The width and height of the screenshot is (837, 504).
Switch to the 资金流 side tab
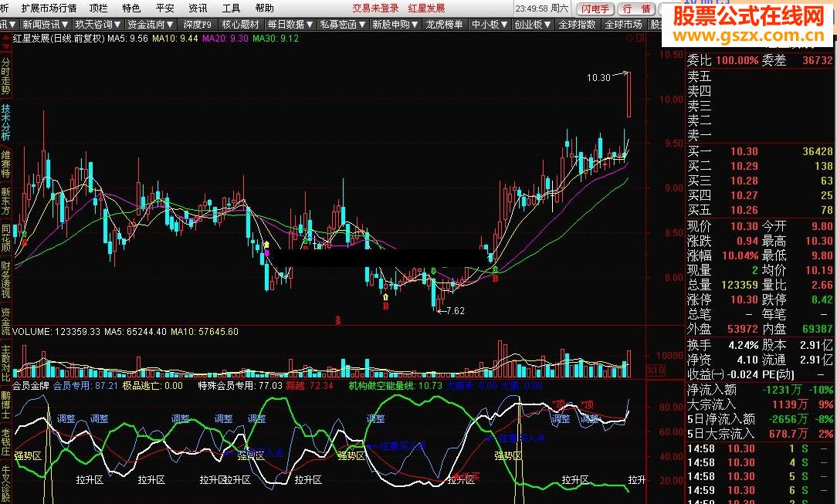pyautogui.click(x=5, y=321)
